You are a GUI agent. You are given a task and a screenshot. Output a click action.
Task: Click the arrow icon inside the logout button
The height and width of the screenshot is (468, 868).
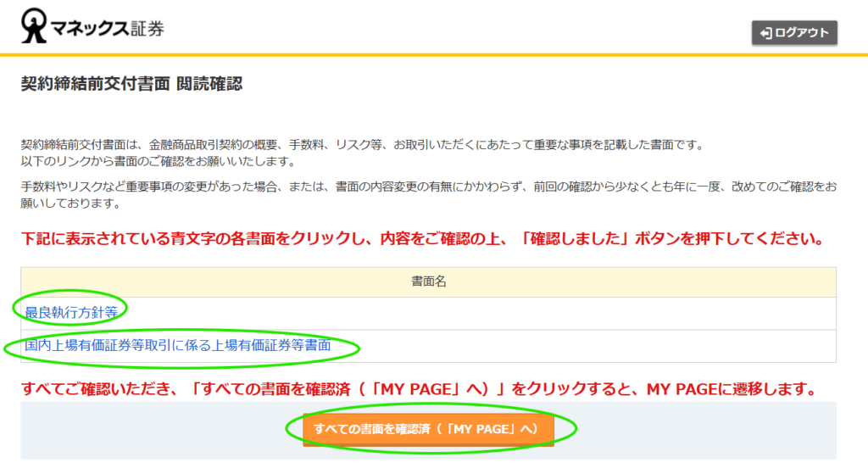(765, 33)
